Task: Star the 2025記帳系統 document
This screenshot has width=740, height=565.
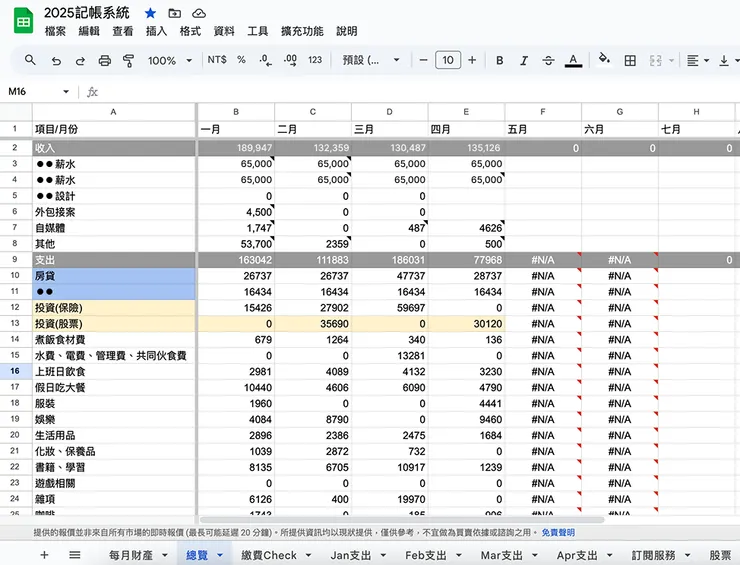Action: (x=151, y=13)
